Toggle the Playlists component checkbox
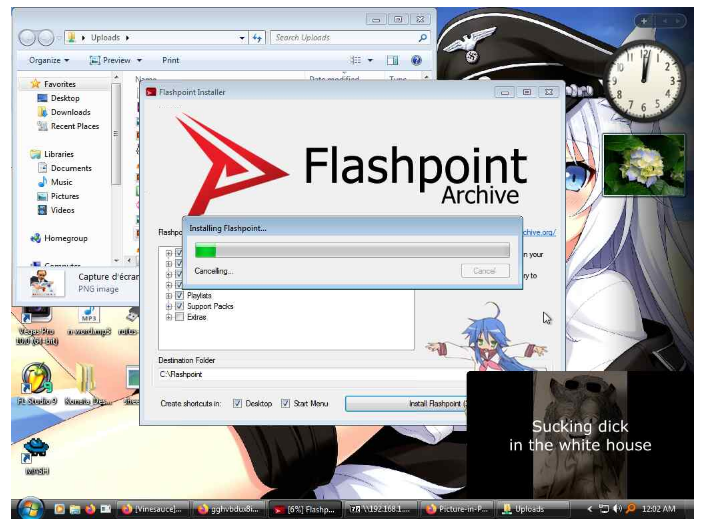Screen dimensions: 704x527 [x=179, y=295]
